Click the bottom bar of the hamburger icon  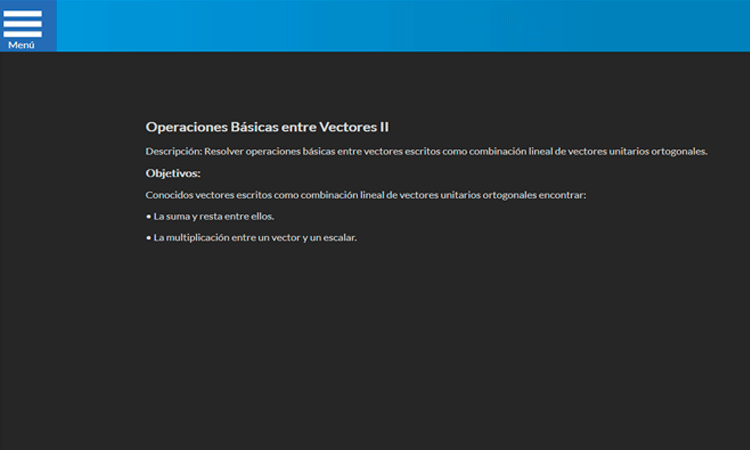23,34
